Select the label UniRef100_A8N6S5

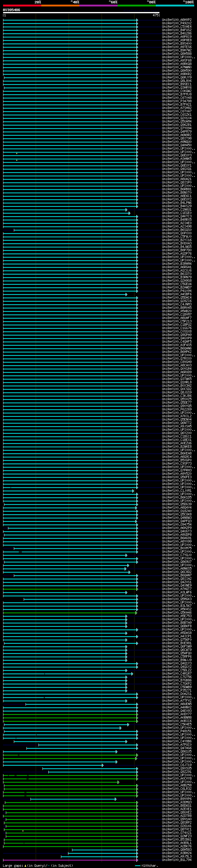tap(177, 568)
